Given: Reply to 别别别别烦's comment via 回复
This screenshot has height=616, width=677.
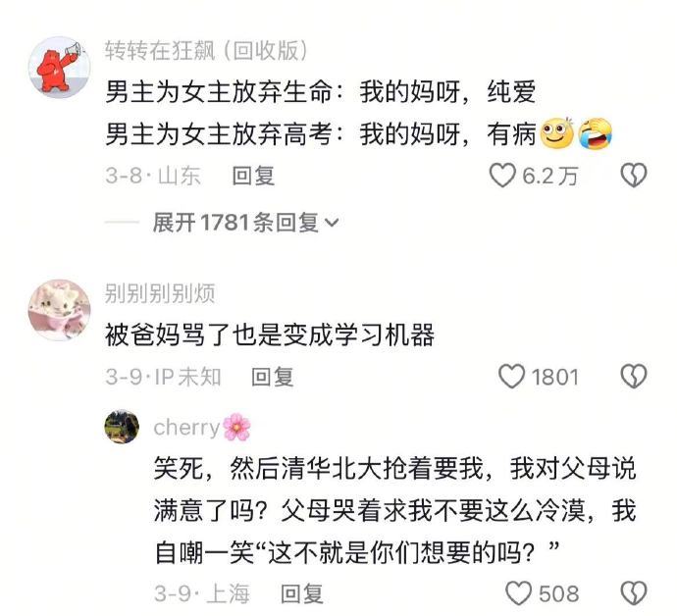Looking at the screenshot, I should click(x=273, y=377).
